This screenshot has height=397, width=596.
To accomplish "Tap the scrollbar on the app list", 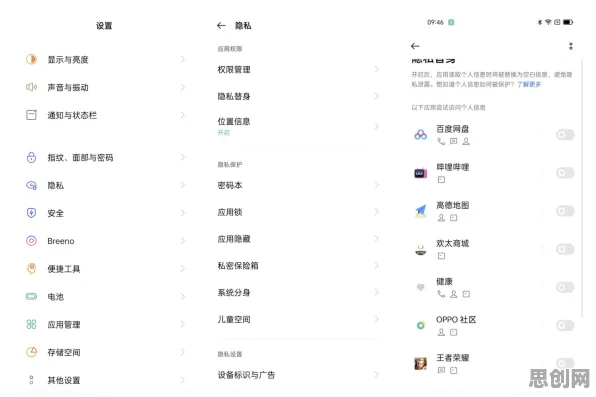I will click(582, 188).
